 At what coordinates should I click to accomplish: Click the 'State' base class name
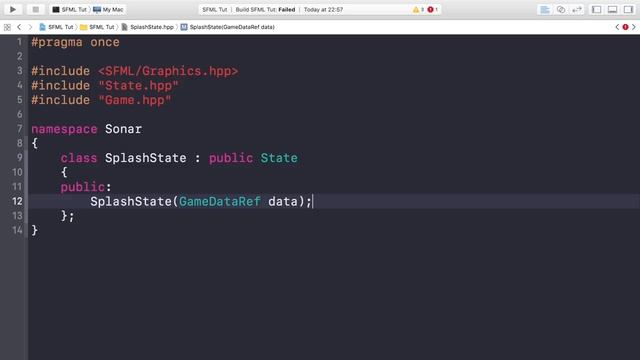click(279, 158)
